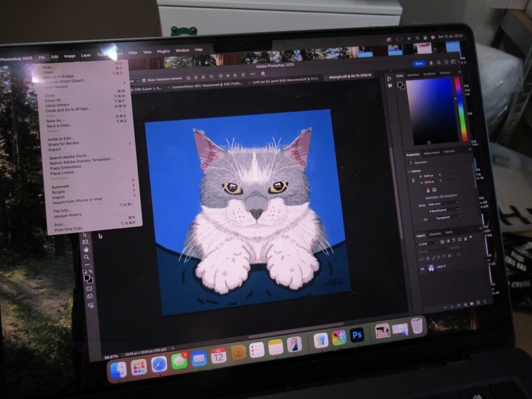Expand the Export submenu arrow
532x399 pixels.
129,144
